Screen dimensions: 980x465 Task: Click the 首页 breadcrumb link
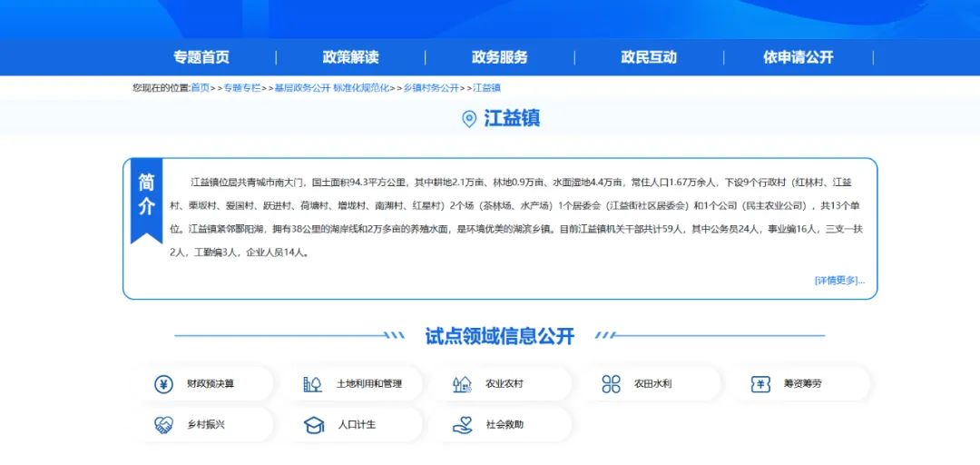click(200, 88)
